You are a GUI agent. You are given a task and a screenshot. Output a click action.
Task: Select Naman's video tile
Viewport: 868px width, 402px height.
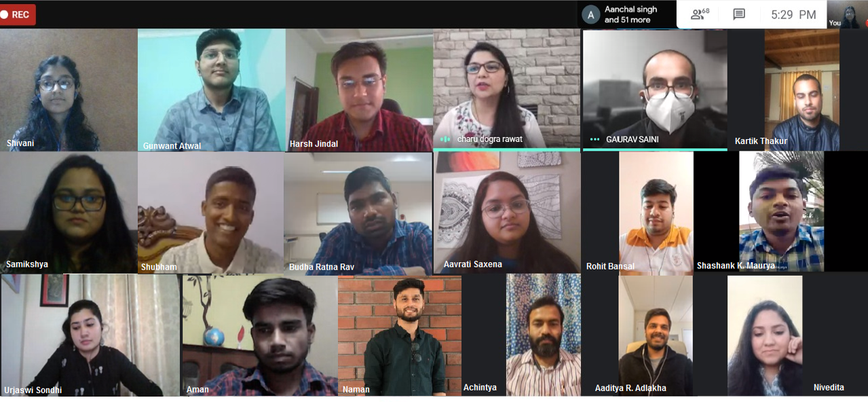[x=400, y=335]
